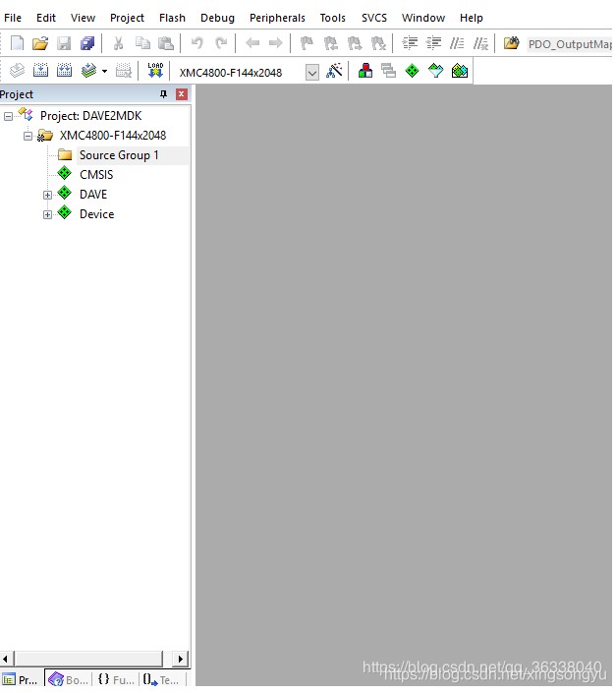Switch to Books tab
The width and height of the screenshot is (616, 693).
click(x=69, y=680)
